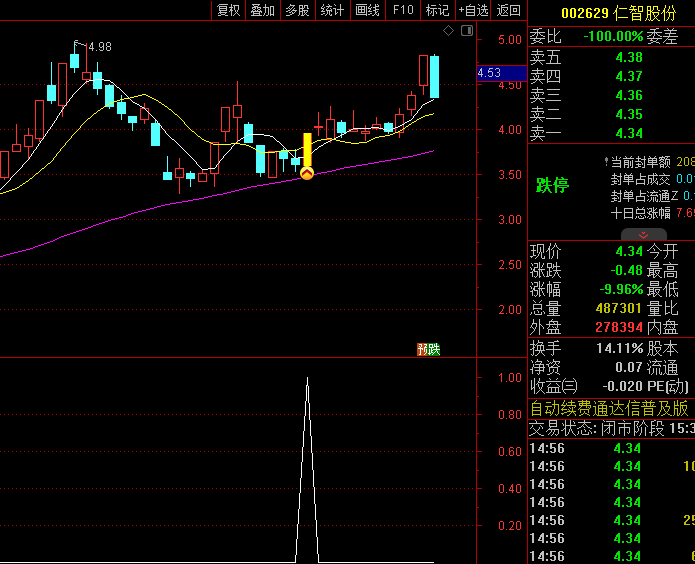Add stock via +自选 button
This screenshot has height=564, width=695.
473,10
